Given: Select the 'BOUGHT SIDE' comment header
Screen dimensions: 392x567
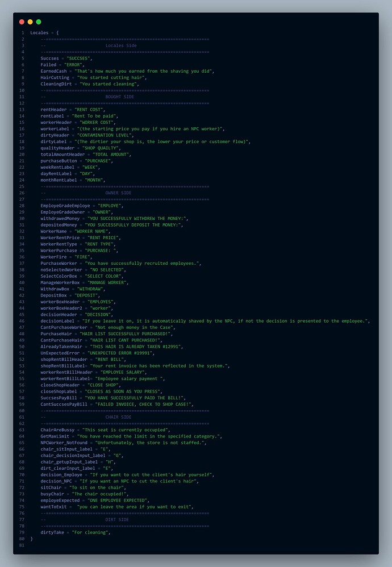Looking at the screenshot, I should [120, 97].
